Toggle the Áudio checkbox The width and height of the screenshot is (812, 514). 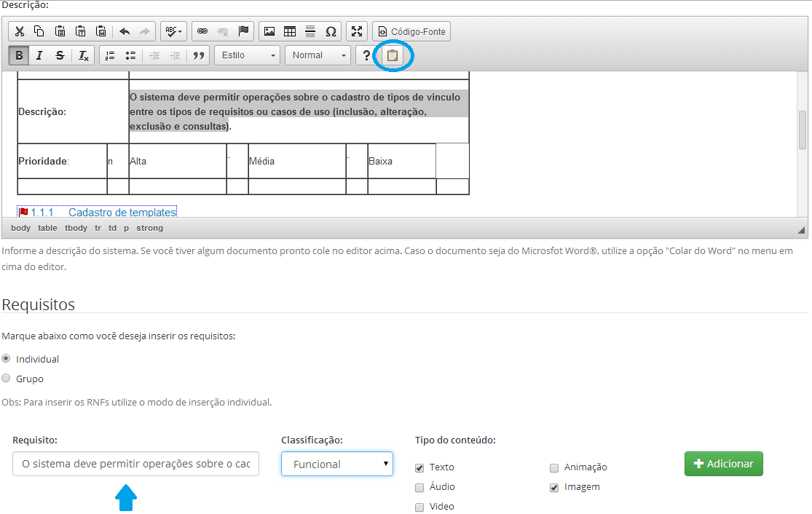pyautogui.click(x=419, y=487)
